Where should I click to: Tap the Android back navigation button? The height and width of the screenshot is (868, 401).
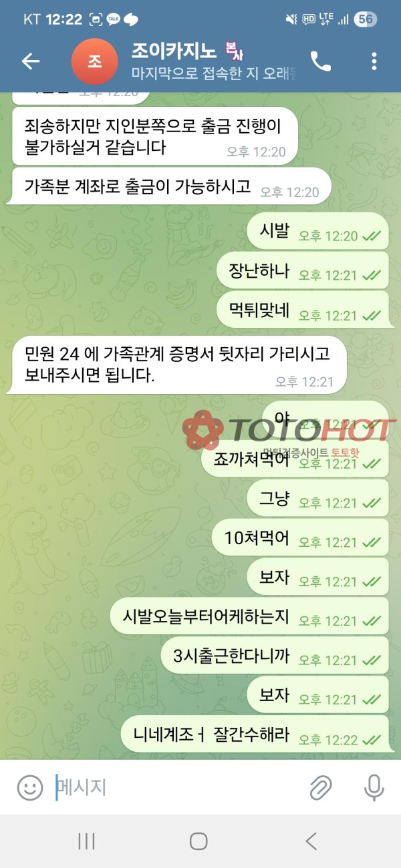[311, 841]
